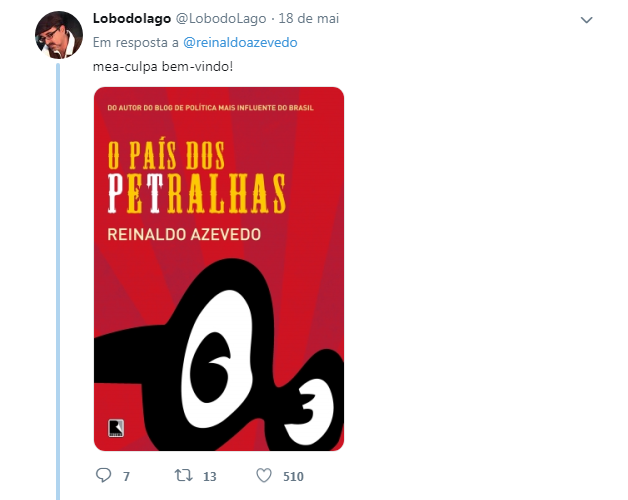This screenshot has height=500, width=628.
Task: Open the @LobodoLago handle
Action: pyautogui.click(x=221, y=18)
